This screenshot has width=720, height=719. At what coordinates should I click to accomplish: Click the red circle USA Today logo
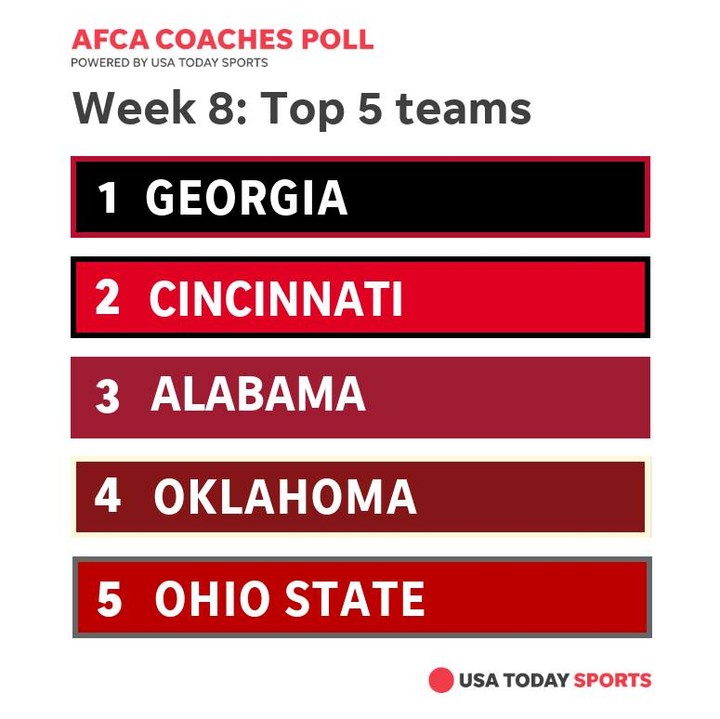tap(441, 680)
